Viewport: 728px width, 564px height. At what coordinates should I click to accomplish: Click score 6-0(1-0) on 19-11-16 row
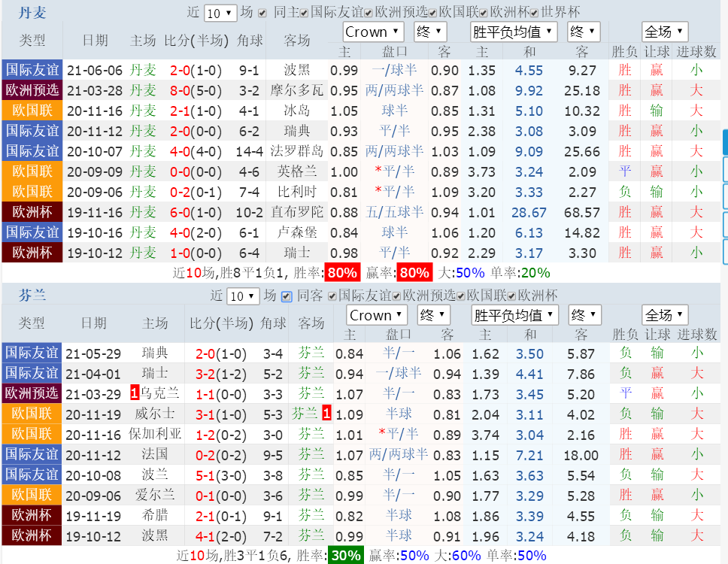196,213
